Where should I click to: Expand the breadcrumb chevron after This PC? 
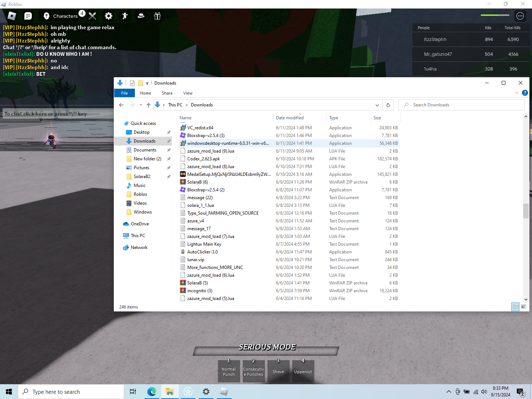187,105
